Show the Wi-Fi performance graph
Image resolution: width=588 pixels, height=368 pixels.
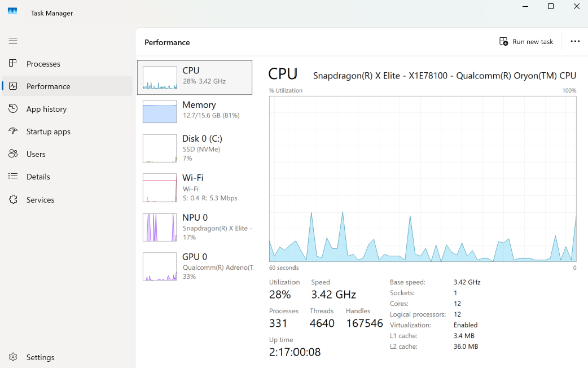click(x=195, y=188)
